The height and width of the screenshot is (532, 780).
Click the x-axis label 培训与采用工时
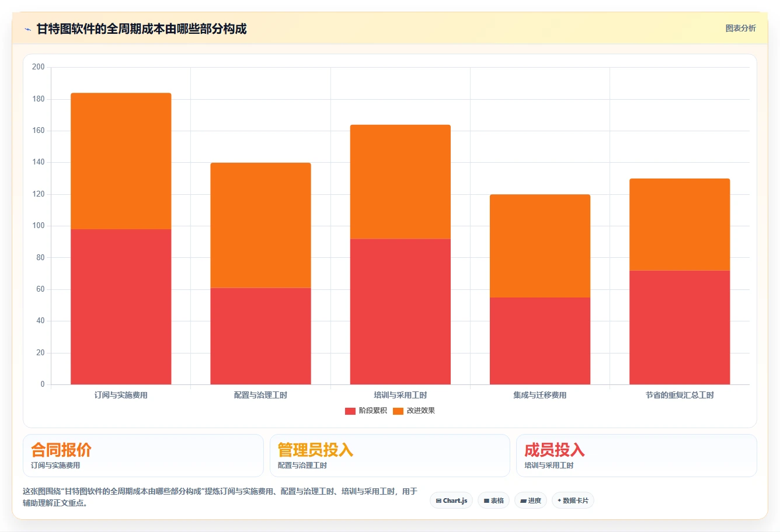pos(401,395)
